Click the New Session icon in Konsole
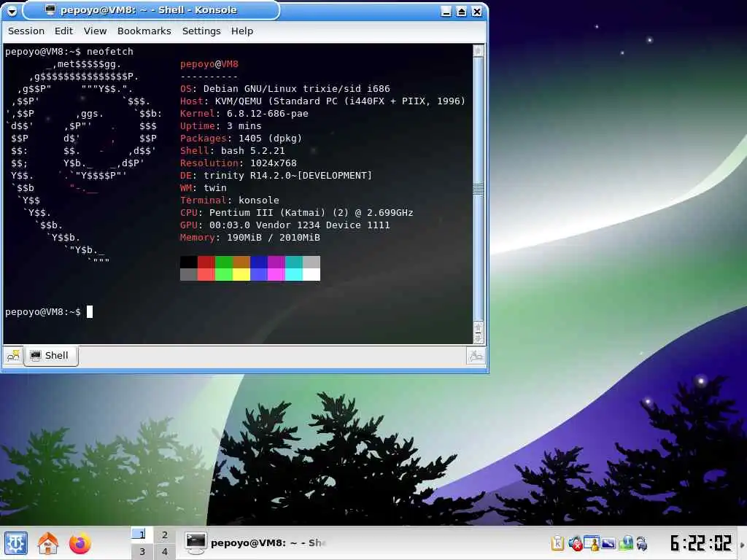Viewport: 747px width, 560px height. coord(13,356)
